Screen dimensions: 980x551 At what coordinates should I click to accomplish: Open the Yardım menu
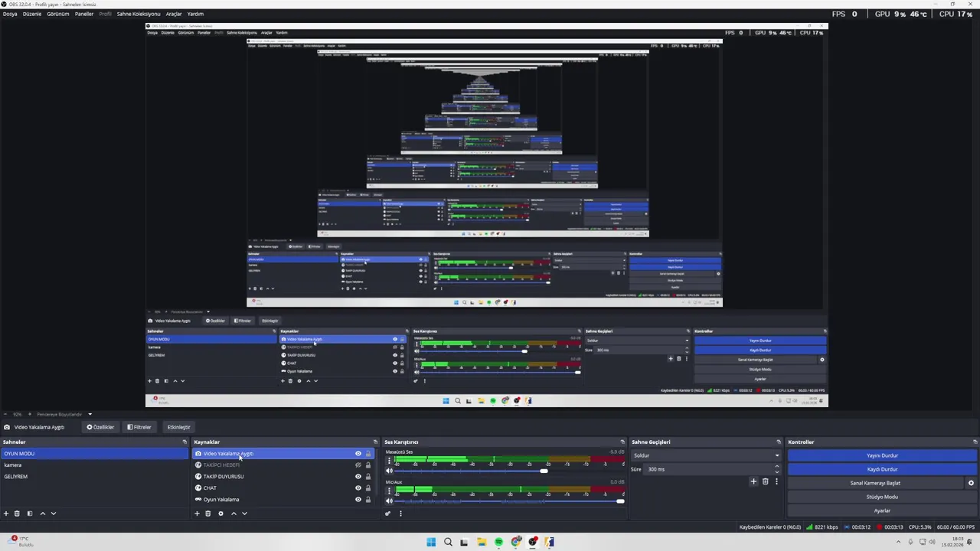tap(196, 14)
